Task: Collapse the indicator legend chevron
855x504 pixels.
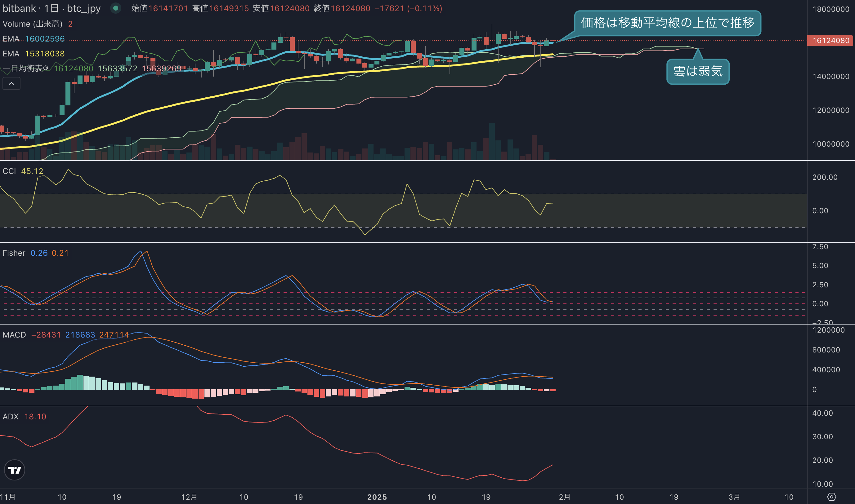Action: pos(11,84)
